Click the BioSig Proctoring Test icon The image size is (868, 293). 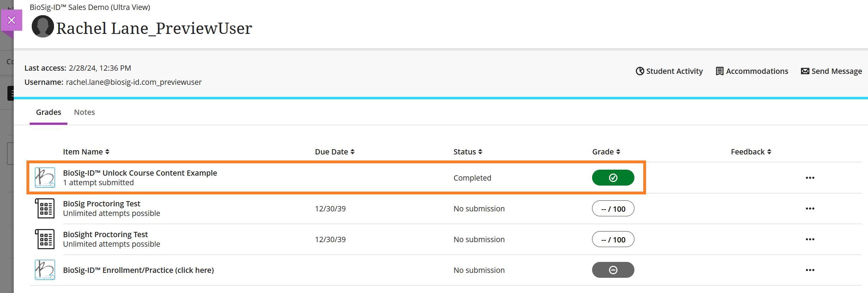click(x=45, y=208)
